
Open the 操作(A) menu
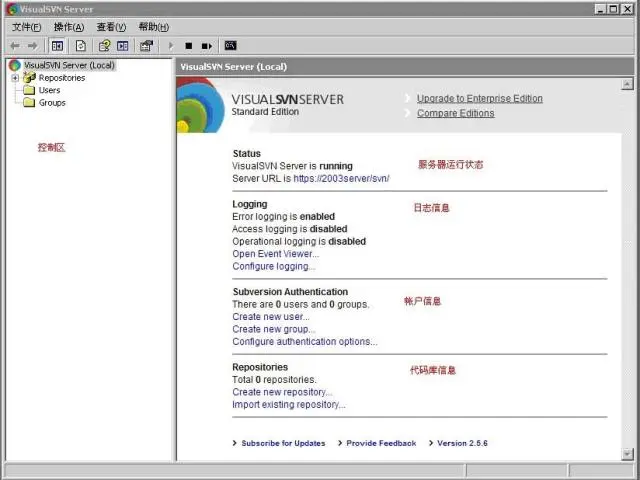click(x=69, y=27)
